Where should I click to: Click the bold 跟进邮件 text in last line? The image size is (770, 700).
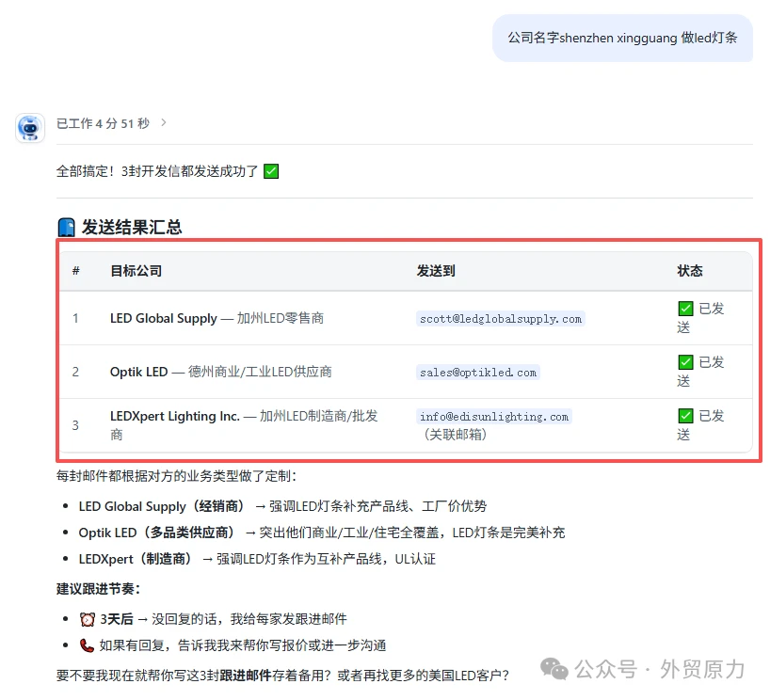246,676
